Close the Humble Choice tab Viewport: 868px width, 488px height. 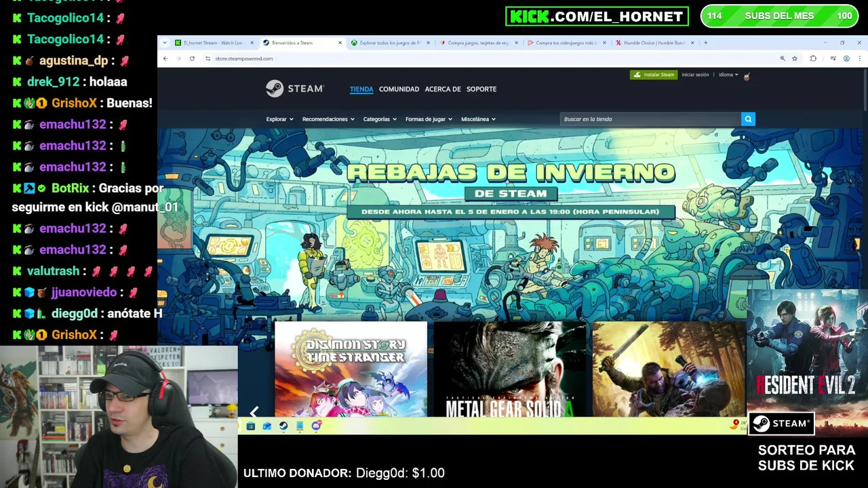click(692, 43)
